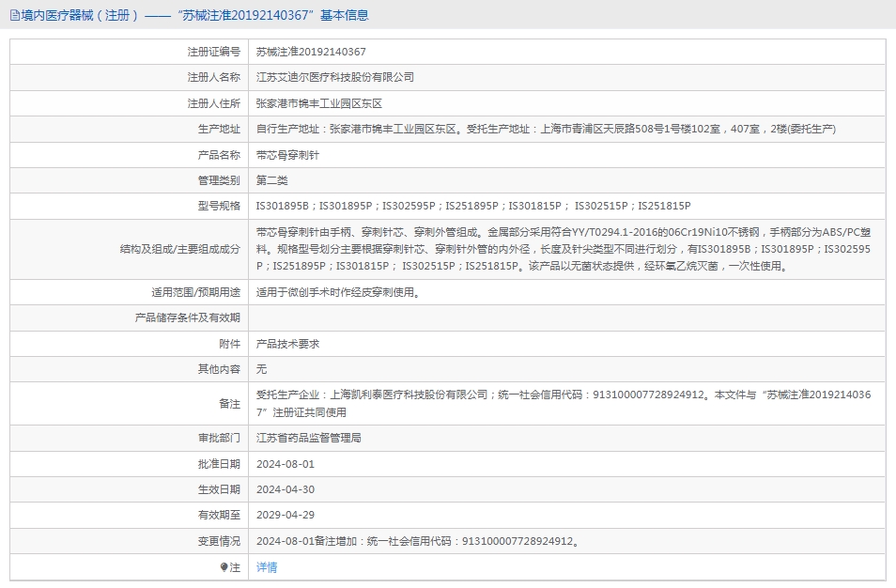Click the attachment value 产品技术要求
Screen dimensions: 896x588
(x=287, y=344)
